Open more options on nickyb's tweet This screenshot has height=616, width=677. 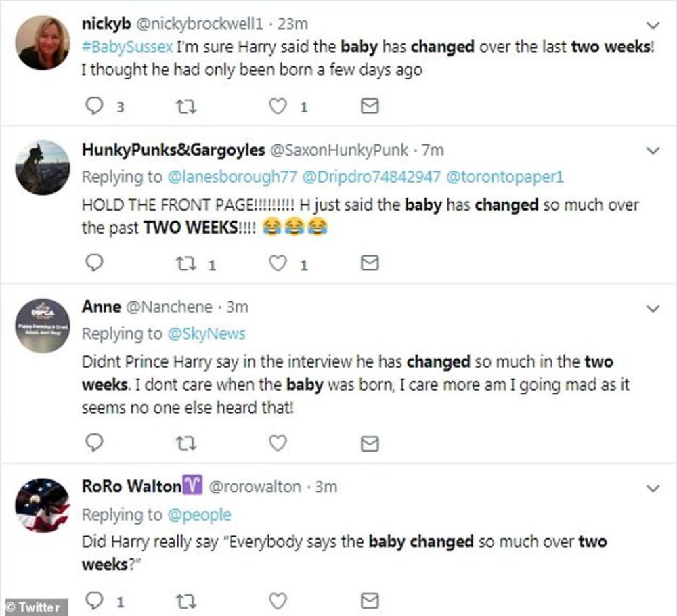pos(653,25)
